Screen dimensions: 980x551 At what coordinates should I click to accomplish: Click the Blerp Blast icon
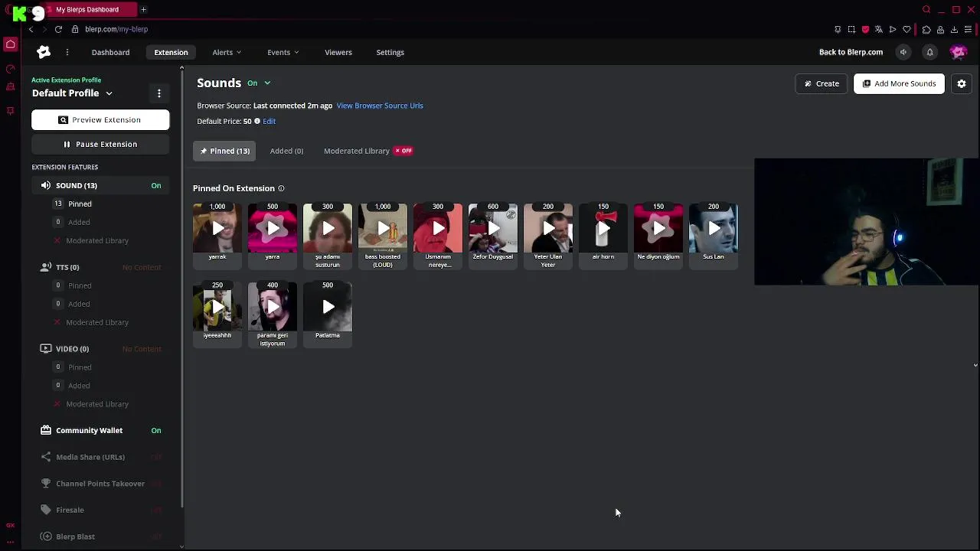click(x=46, y=536)
